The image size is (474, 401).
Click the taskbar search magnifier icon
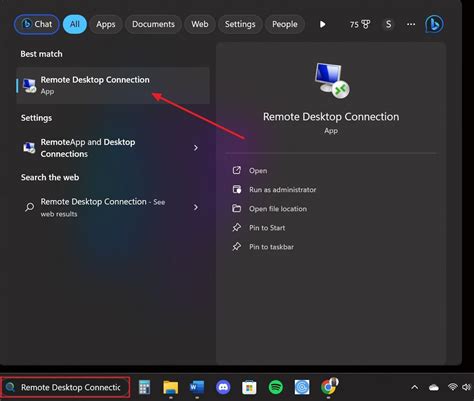[10, 387]
